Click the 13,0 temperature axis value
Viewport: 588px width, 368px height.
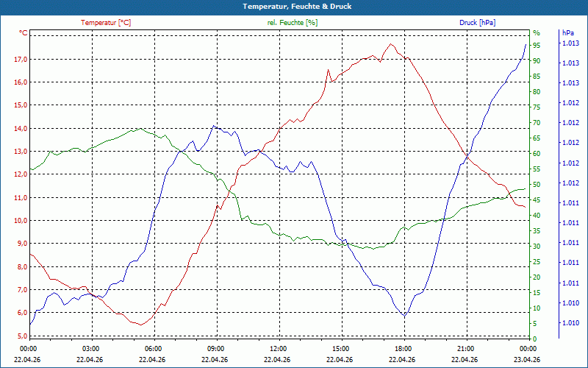[x=21, y=152]
